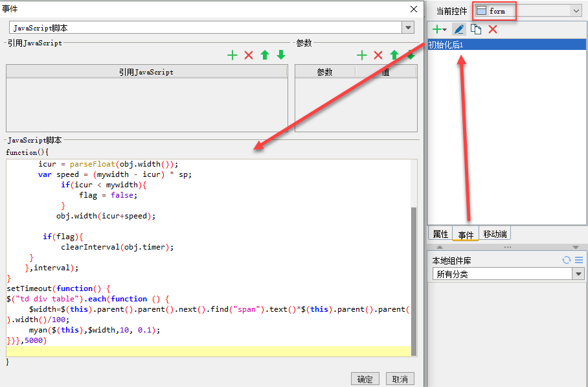Screen dimensions: 588x387
Task: Click the obj.width(icur+speed) code line
Action: pos(106,216)
